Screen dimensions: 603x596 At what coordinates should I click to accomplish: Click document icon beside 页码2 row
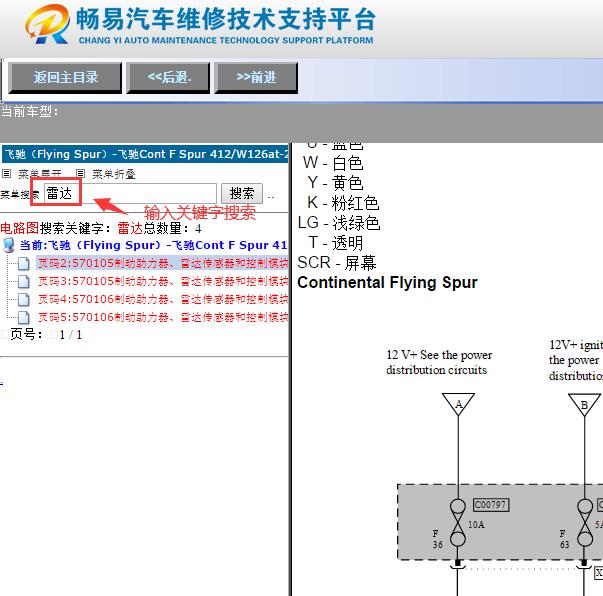[x=23, y=264]
